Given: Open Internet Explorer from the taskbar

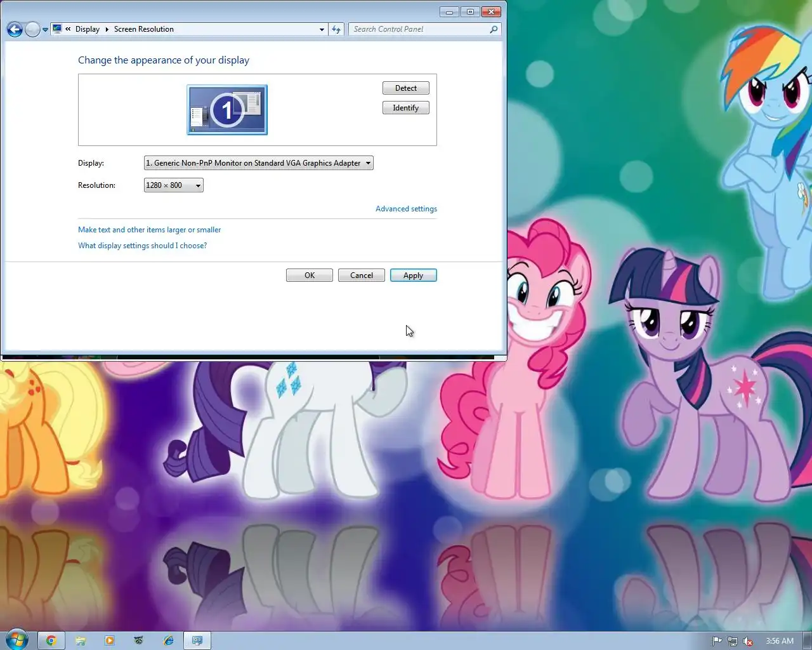Looking at the screenshot, I should tap(168, 640).
